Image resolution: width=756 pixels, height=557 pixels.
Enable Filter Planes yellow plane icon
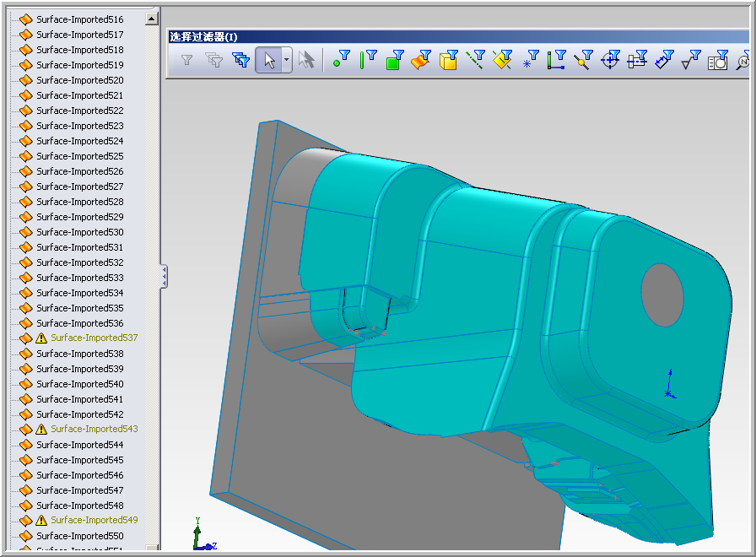click(x=502, y=60)
